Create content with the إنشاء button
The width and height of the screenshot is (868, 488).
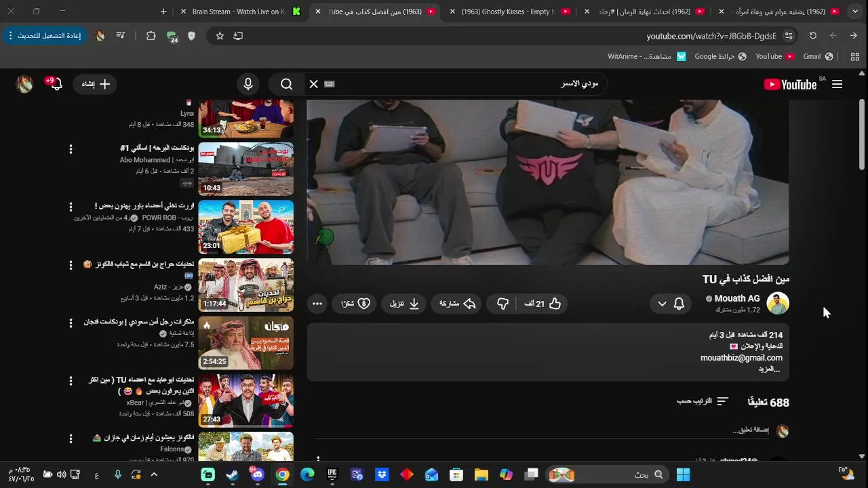coord(96,84)
